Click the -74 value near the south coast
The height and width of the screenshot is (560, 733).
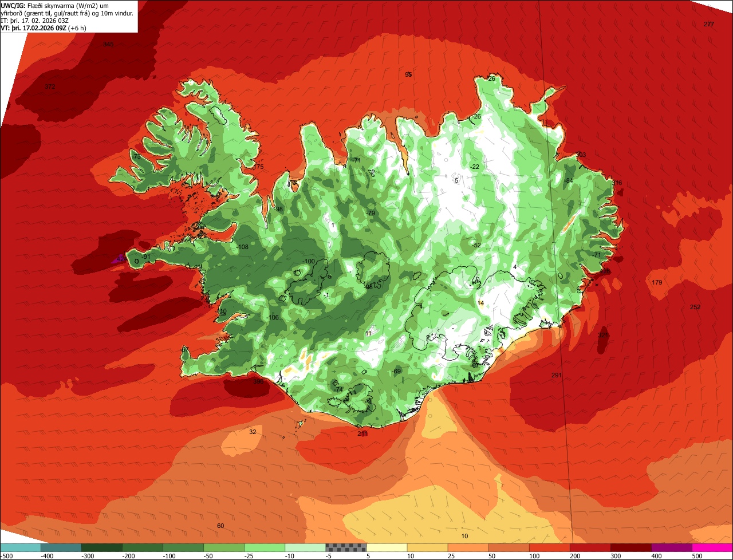pos(338,389)
